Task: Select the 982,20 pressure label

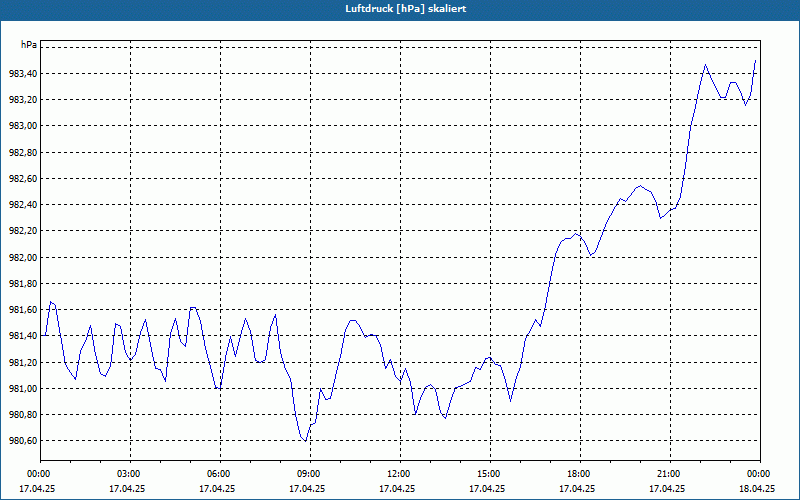Action: [x=23, y=231]
